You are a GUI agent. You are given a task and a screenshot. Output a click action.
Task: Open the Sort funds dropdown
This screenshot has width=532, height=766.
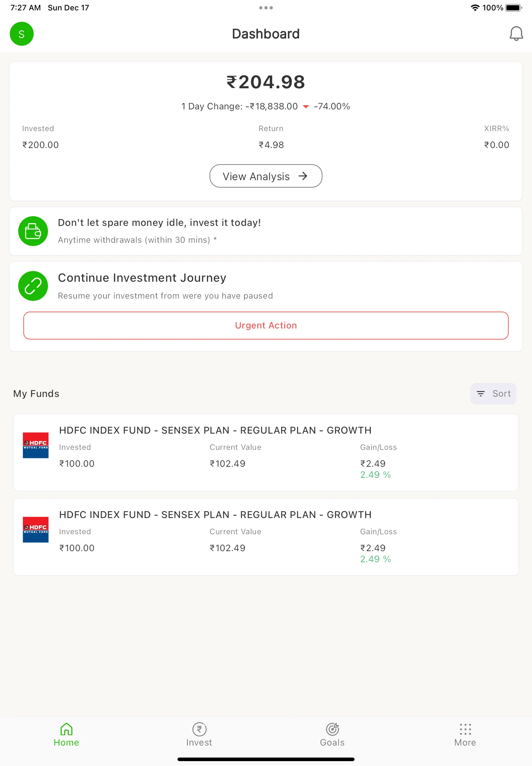(x=493, y=393)
